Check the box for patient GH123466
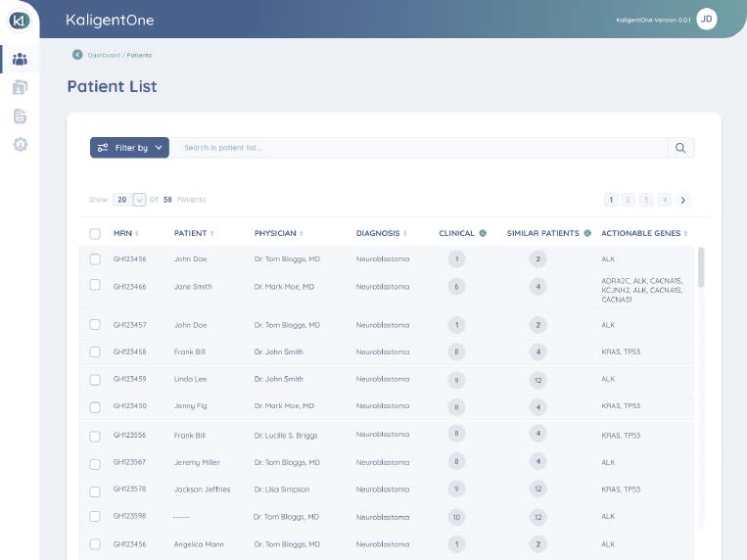The width and height of the screenshot is (747, 560). pyautogui.click(x=95, y=285)
